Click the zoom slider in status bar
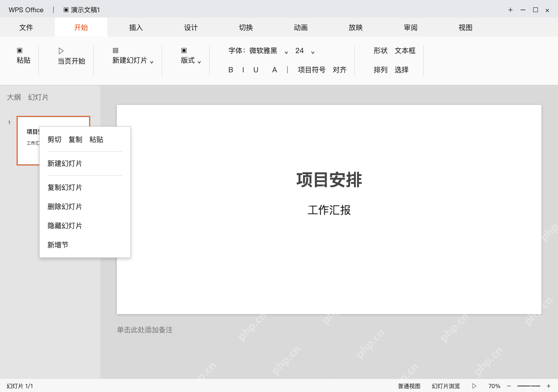The width and height of the screenshot is (558, 392). point(529,386)
